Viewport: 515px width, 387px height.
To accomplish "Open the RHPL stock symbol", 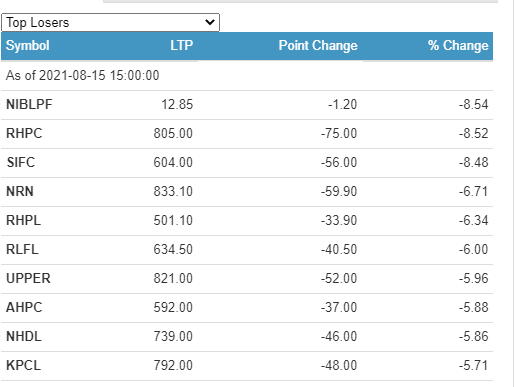I will tap(23, 221).
